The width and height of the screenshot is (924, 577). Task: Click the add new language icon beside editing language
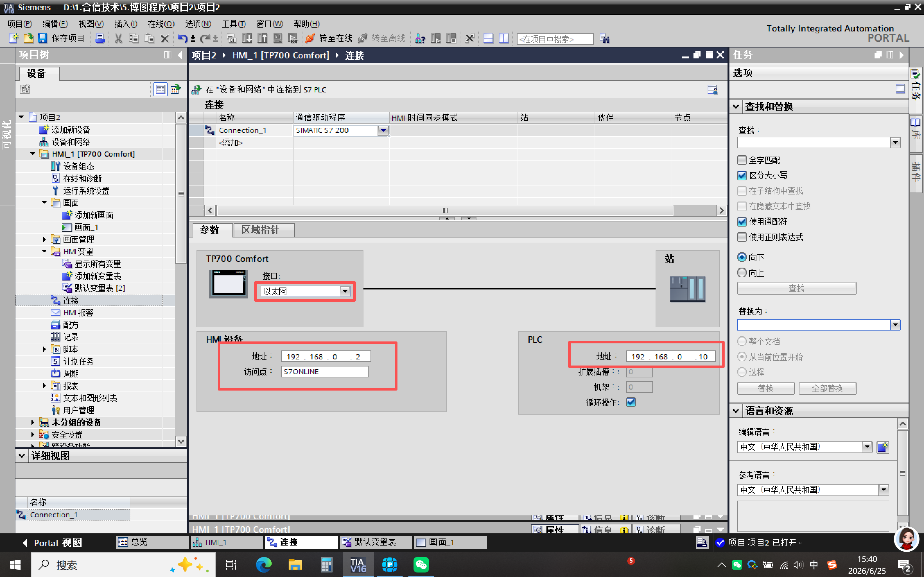pyautogui.click(x=882, y=447)
